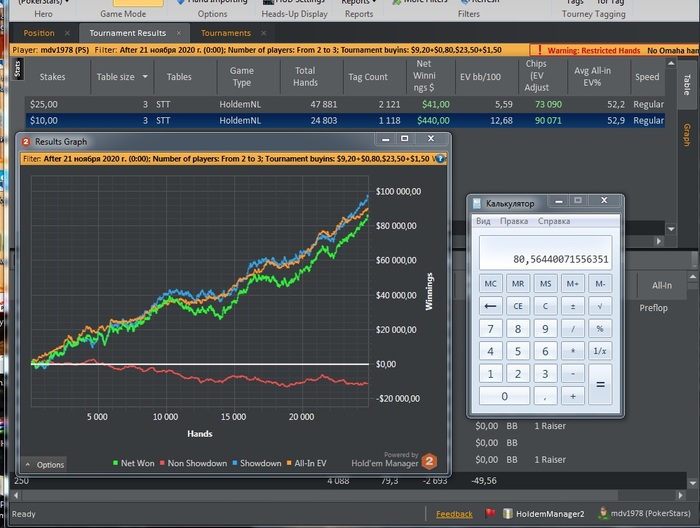Switch to the Position tab
700x528 pixels.
point(39,33)
